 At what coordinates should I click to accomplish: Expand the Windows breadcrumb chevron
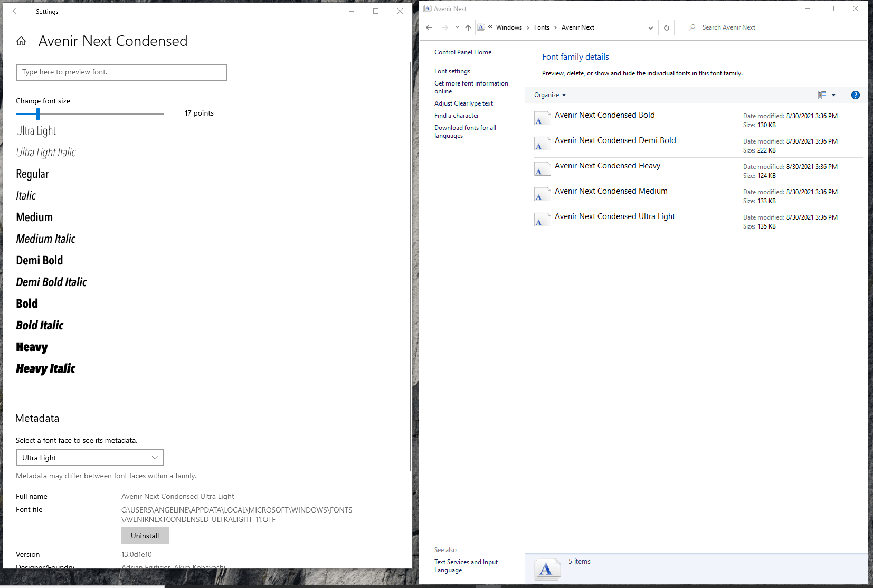[528, 27]
